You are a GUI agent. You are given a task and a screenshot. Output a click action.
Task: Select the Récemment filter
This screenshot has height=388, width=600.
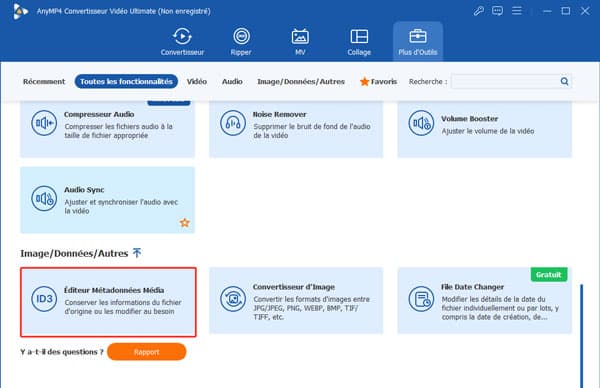click(x=44, y=82)
